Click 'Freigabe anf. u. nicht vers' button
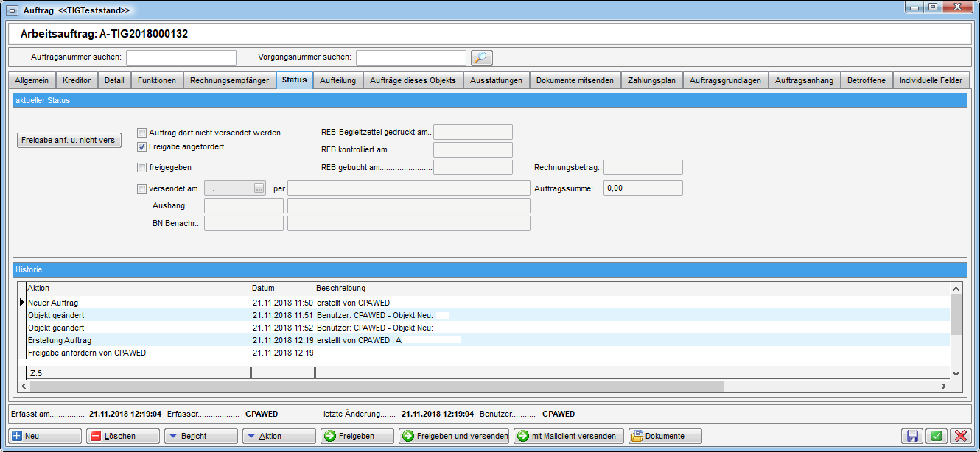Viewport: 980px width, 452px height. coord(69,140)
